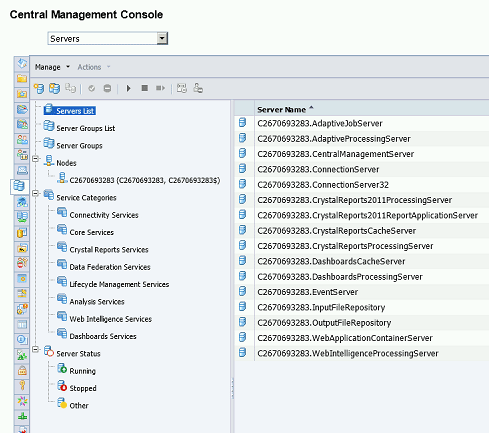Click the Stop Server square icon
This screenshot has width=489, height=433.
[144, 88]
